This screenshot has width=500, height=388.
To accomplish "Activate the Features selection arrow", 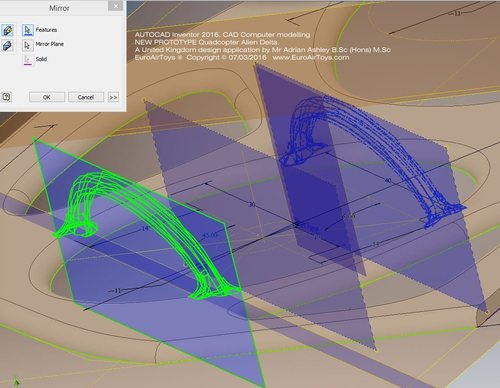I will coord(28,30).
